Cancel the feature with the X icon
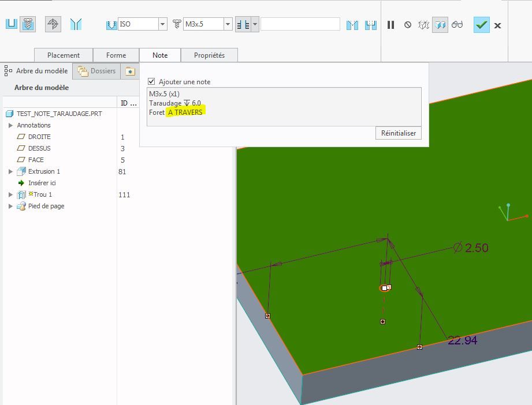 498,25
